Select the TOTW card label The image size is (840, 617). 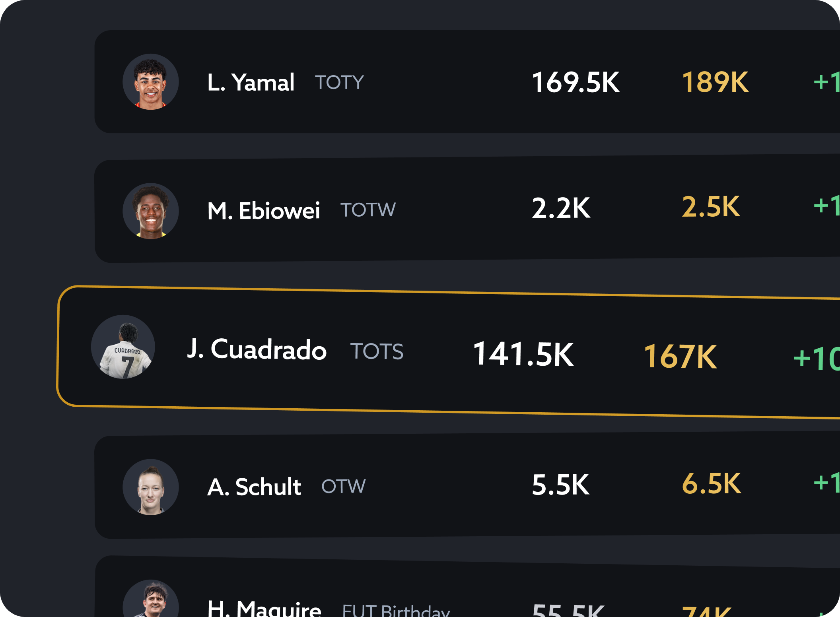tap(368, 210)
